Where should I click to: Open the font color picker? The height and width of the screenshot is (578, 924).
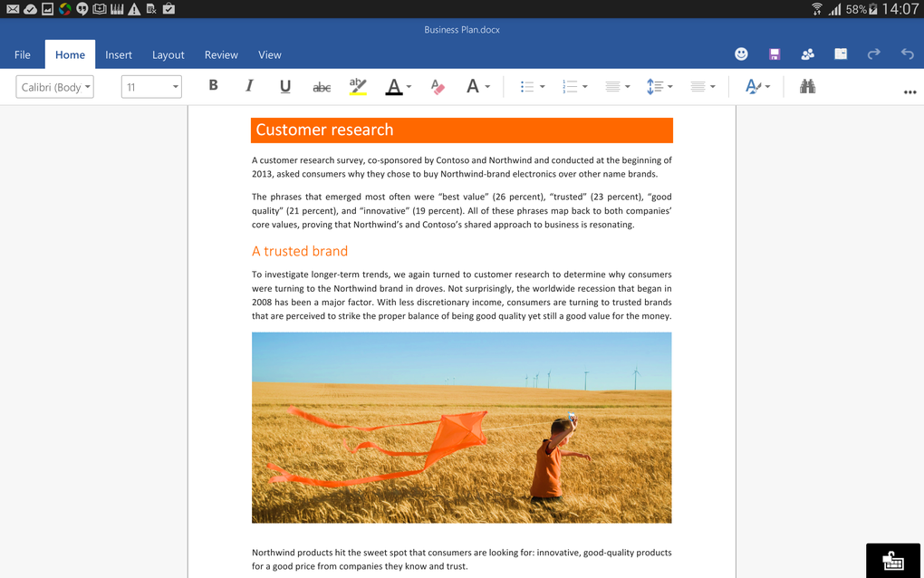pyautogui.click(x=394, y=86)
